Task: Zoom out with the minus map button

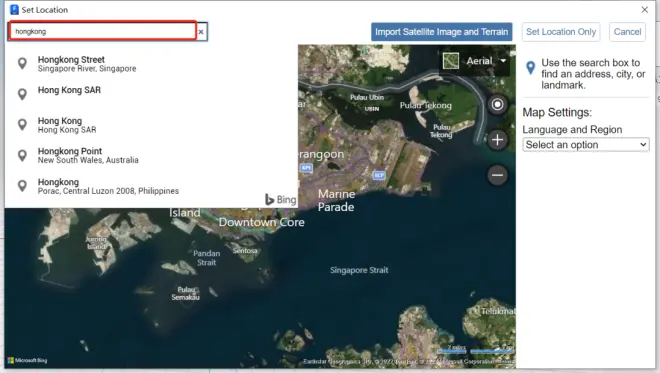Action: coord(497,175)
